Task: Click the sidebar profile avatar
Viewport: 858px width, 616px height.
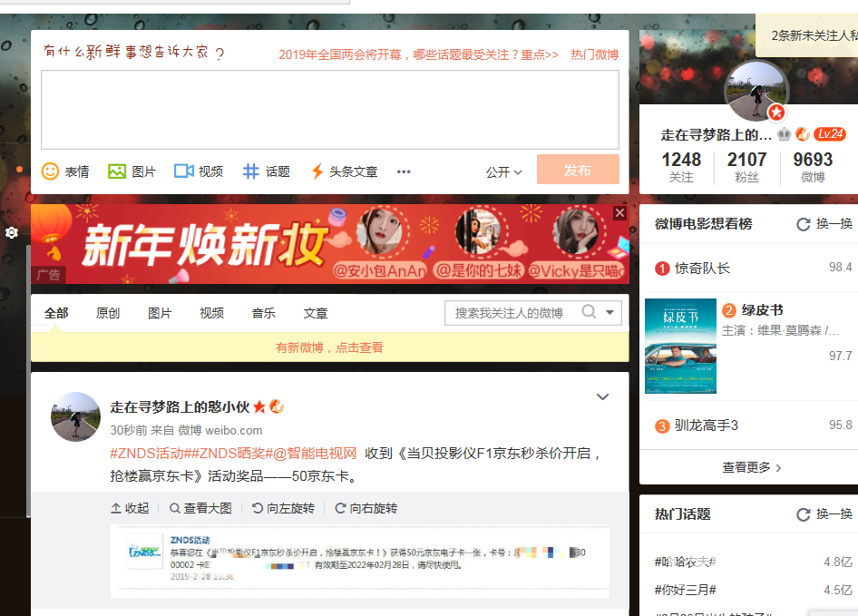Action: (756, 91)
